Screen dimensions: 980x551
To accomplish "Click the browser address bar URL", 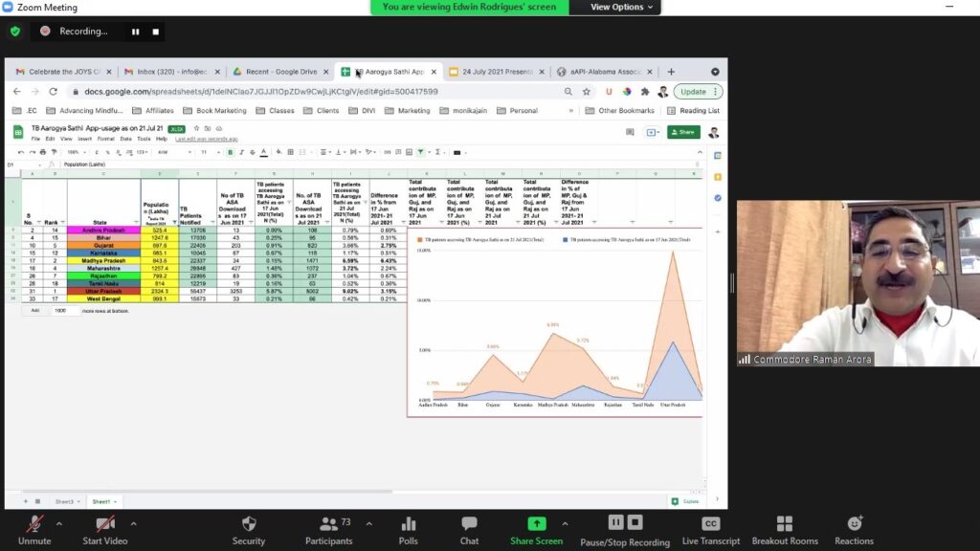I will (260, 92).
